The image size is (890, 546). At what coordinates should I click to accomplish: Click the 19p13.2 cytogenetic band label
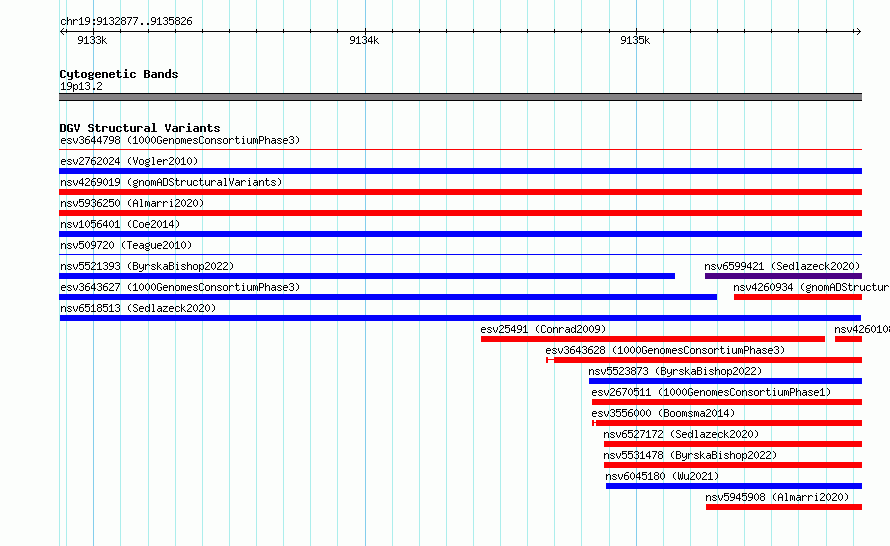pos(81,86)
